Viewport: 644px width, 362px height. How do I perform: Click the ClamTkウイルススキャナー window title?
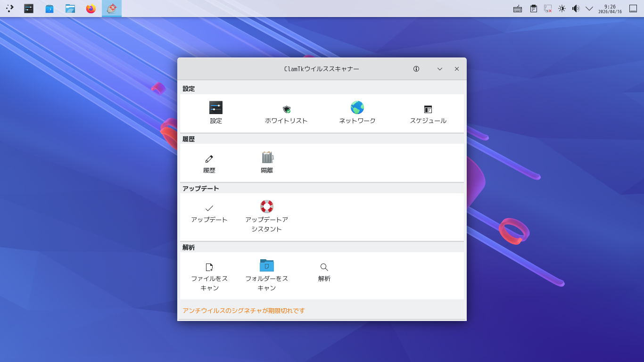click(322, 69)
